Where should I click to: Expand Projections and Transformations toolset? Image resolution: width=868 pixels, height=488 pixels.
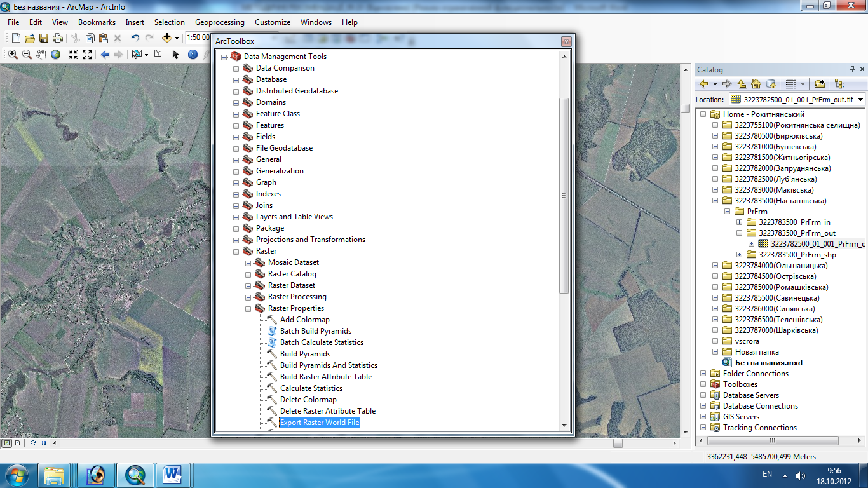(236, 240)
